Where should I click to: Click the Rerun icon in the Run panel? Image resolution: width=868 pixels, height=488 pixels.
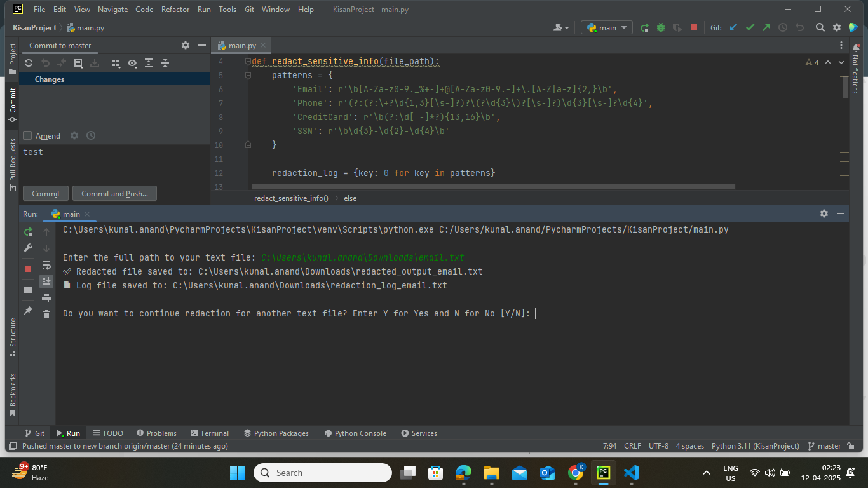(x=28, y=232)
